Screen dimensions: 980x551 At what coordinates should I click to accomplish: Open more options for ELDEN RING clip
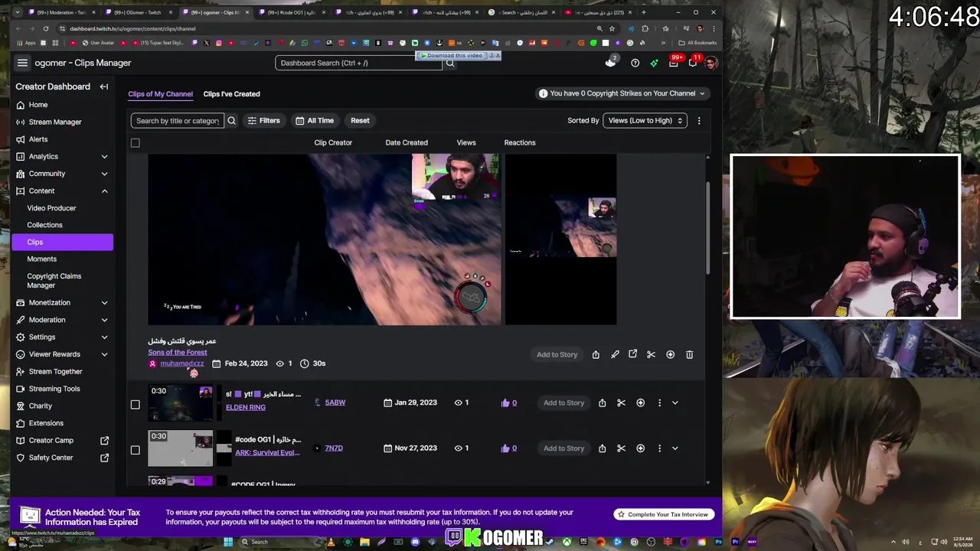coord(659,403)
